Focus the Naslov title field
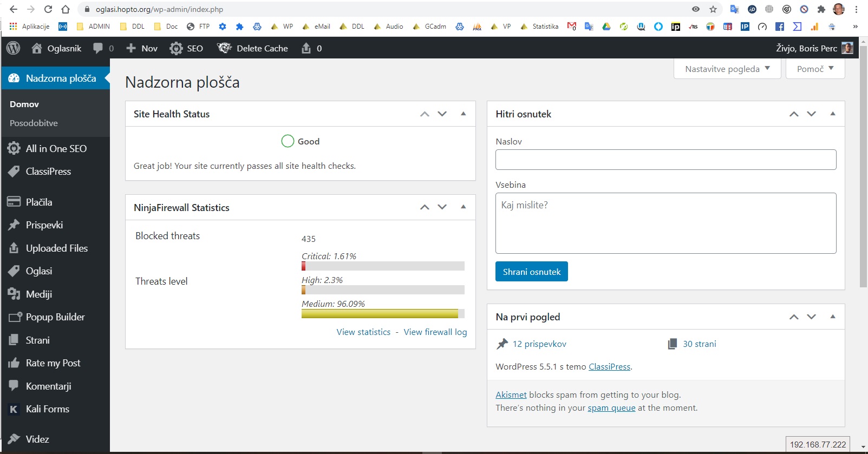 (666, 160)
